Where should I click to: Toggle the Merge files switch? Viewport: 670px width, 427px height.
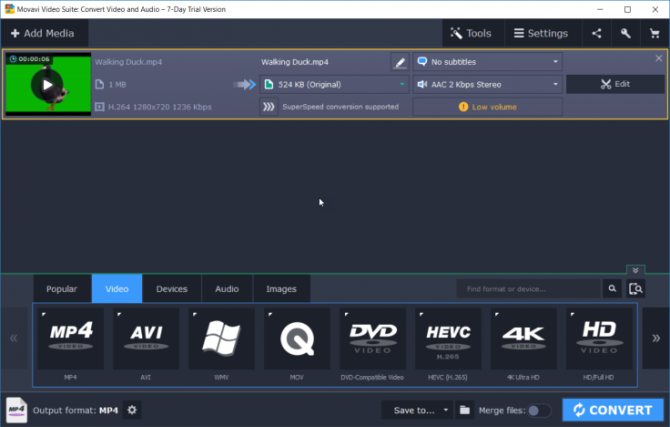tap(539, 410)
